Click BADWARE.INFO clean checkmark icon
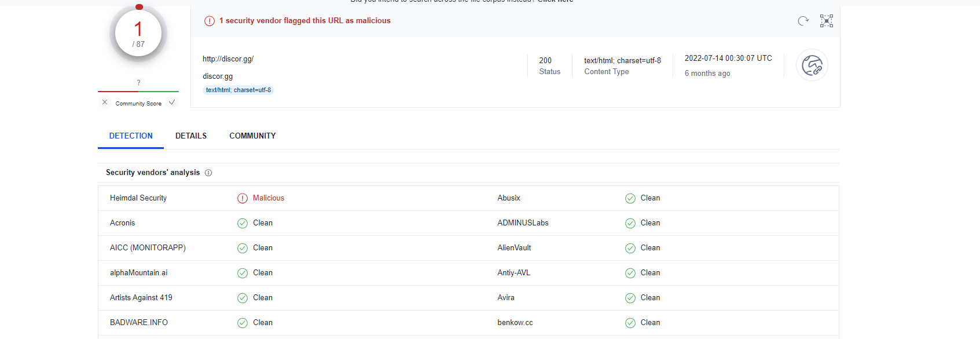 click(x=243, y=323)
